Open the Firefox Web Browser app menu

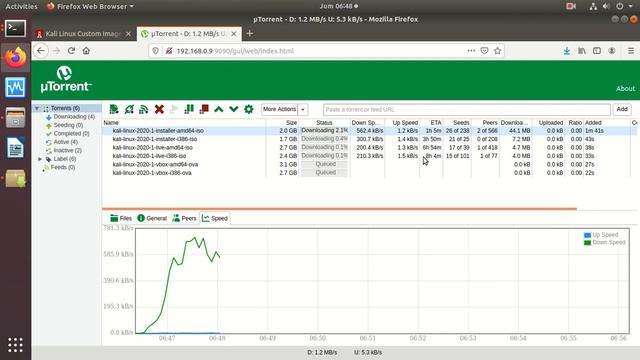pos(90,6)
